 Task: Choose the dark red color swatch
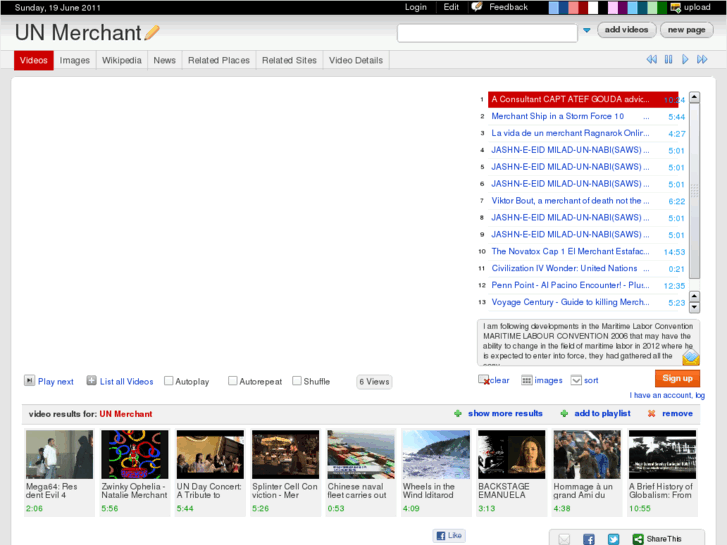(x=583, y=7)
